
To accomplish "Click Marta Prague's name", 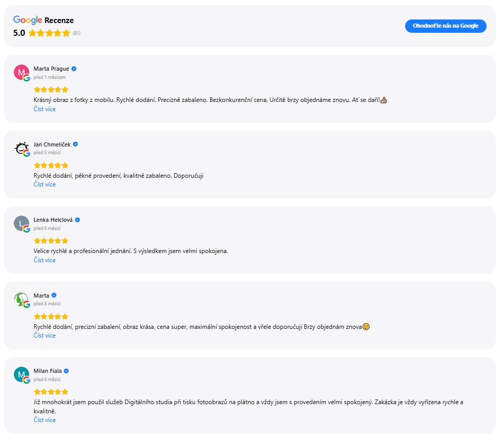I will 51,68.
